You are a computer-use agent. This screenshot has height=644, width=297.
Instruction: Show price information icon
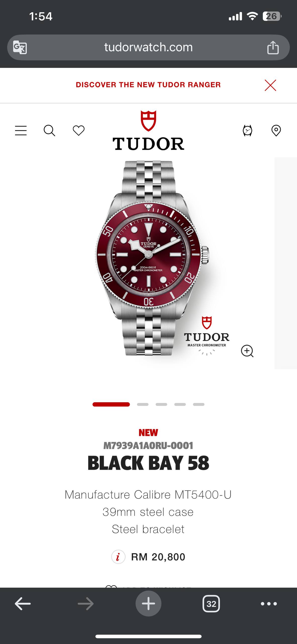(x=118, y=557)
